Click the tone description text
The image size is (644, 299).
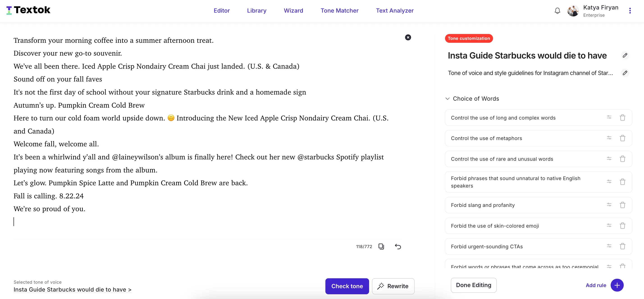point(530,73)
